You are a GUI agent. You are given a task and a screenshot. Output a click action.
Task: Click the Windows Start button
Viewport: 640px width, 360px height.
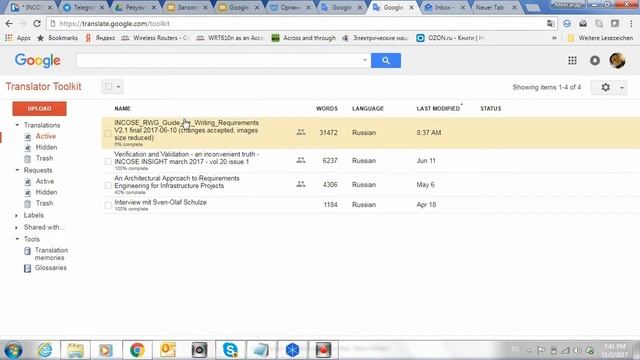(13, 350)
